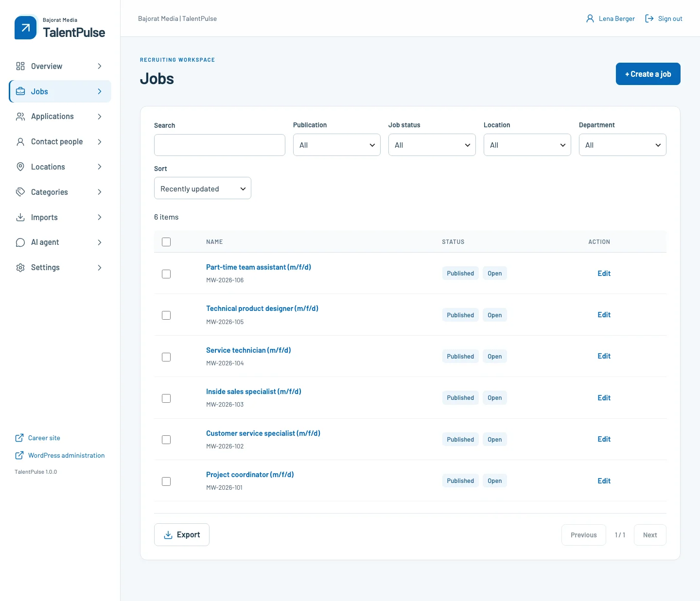This screenshot has width=700, height=601.
Task: Click the Create a job button
Action: point(648,74)
